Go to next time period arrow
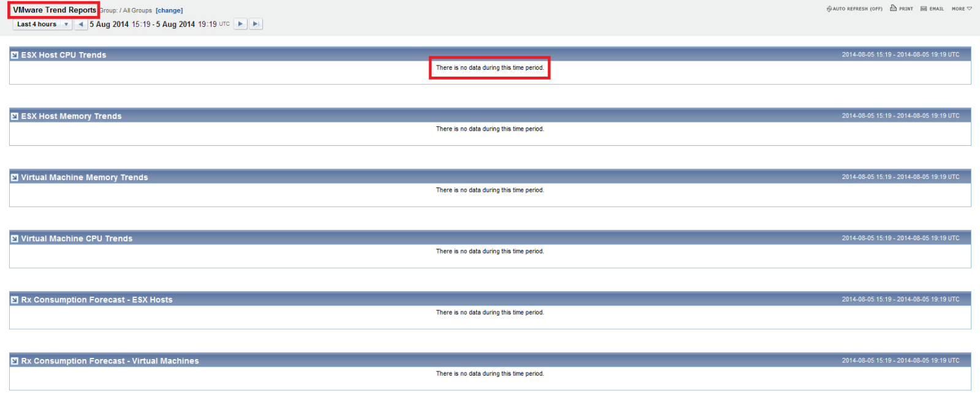980x402 pixels. (x=240, y=24)
